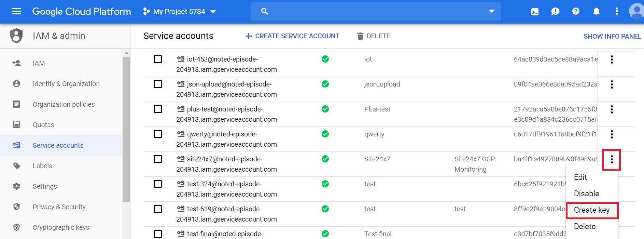Click the Settings gear icon
Viewport: 644px width, 239px height.
(x=16, y=186)
